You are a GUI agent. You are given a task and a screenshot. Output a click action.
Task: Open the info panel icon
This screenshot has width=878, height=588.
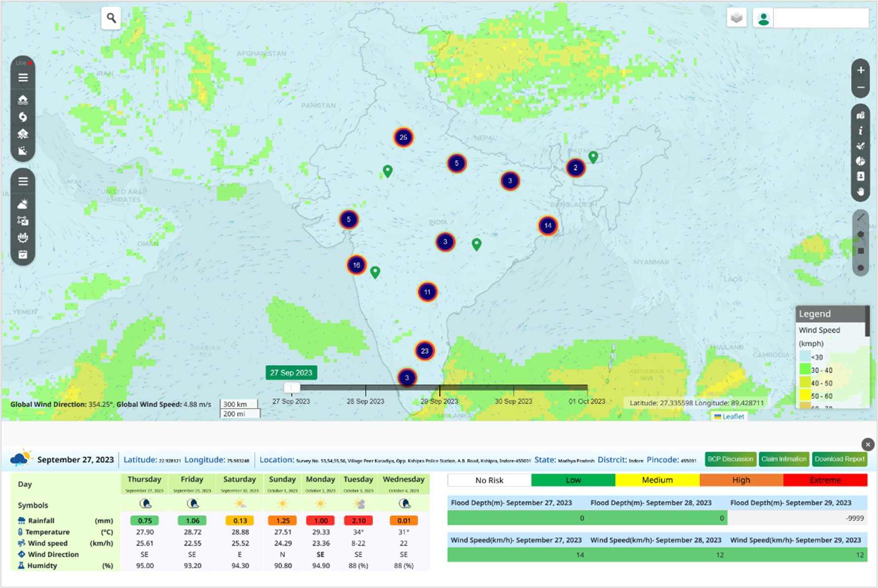coord(861,131)
